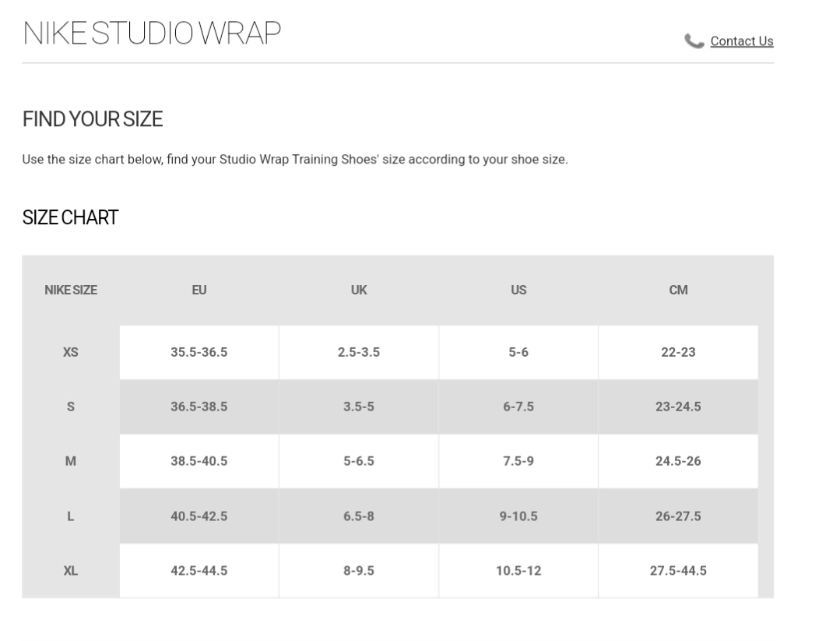Click the CM 23-24.5 cell
Screen dimensions: 840x641
point(678,407)
